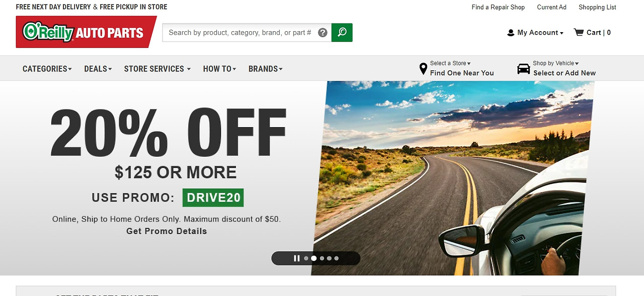The image size is (644, 296).
Task: Select the last carousel slide dot
Action: pyautogui.click(x=337, y=258)
